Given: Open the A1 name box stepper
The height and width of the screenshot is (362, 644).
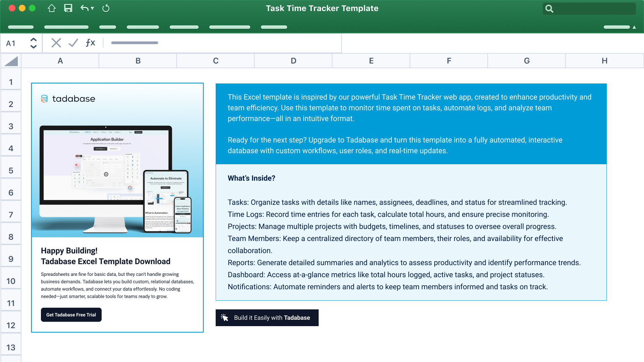Looking at the screenshot, I should pyautogui.click(x=33, y=43).
